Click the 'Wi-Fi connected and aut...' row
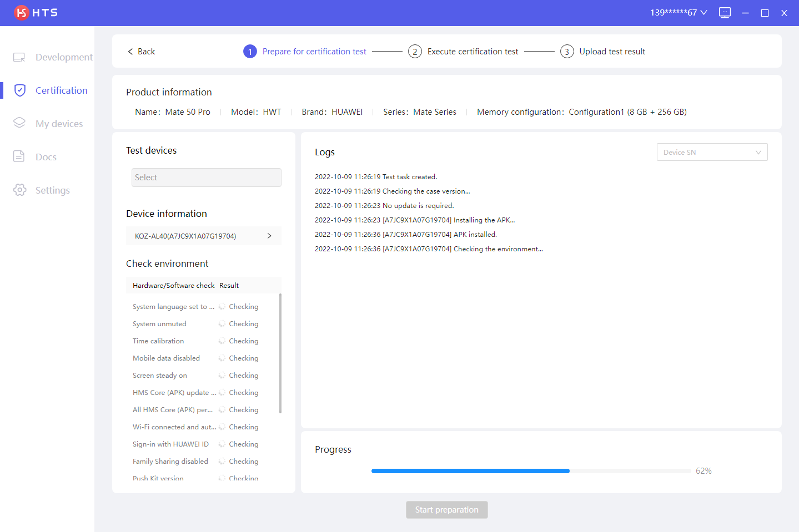The width and height of the screenshot is (799, 532). [203, 427]
